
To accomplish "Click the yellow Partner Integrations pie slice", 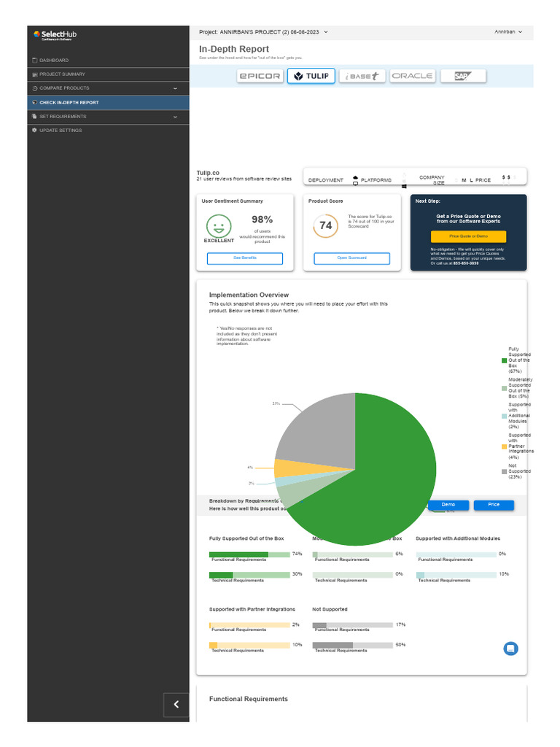I will [x=295, y=469].
